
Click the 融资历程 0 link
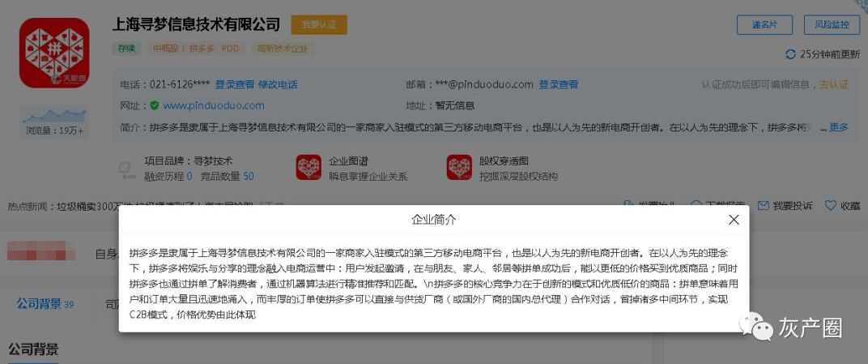(x=168, y=176)
